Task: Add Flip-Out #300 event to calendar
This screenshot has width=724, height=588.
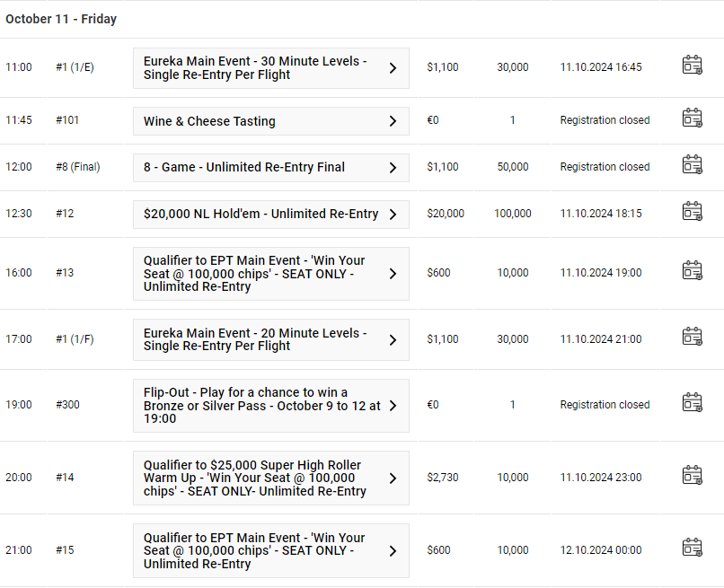Action: click(x=693, y=403)
